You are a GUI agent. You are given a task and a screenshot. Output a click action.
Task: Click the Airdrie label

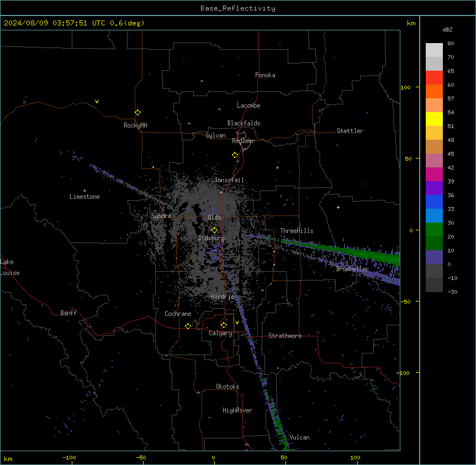(223, 297)
